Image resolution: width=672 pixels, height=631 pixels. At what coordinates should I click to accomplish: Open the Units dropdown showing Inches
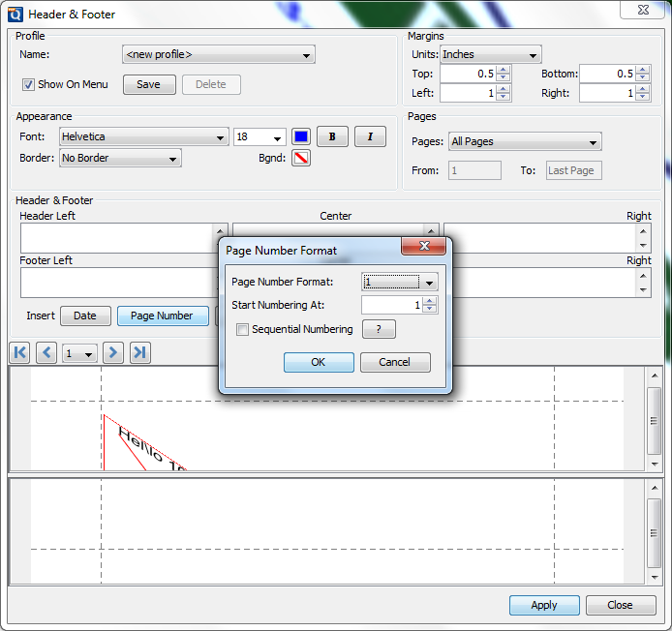click(491, 54)
